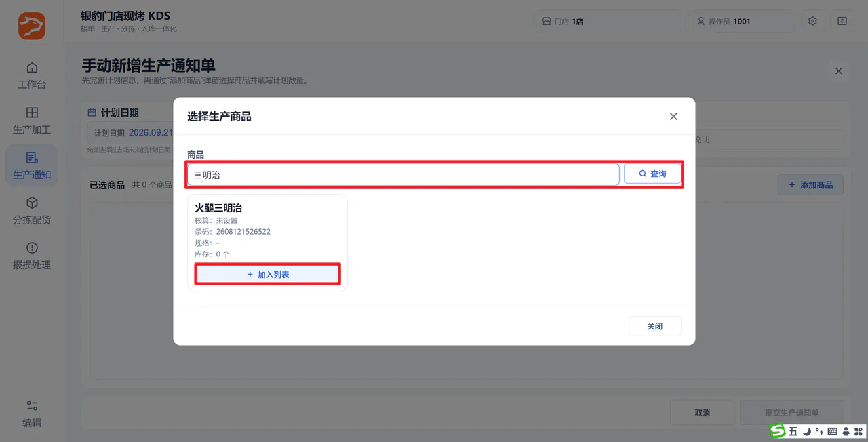Open the 编辑 settings at sidebar bottom
The width and height of the screenshot is (868, 442).
32,414
